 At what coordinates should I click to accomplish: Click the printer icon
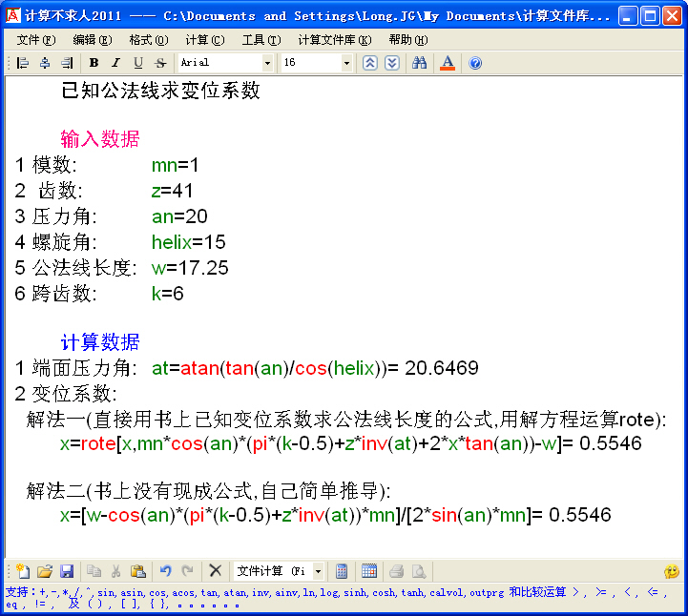click(397, 571)
